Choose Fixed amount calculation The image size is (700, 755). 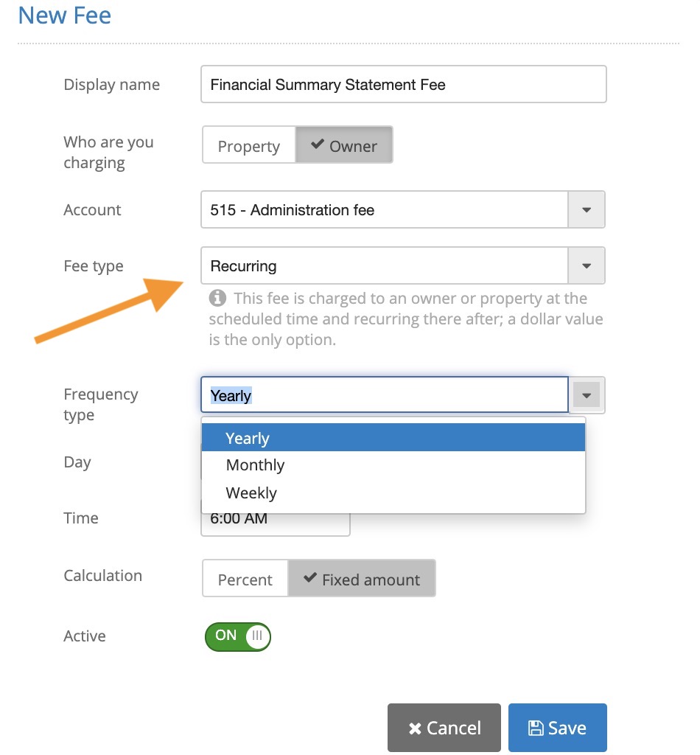[x=362, y=578]
